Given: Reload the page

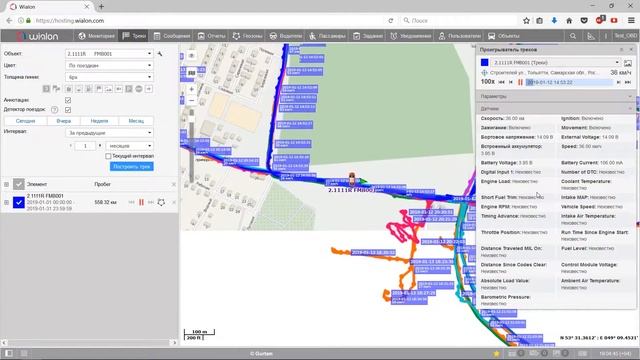Looking at the screenshot, I should tap(391, 20).
